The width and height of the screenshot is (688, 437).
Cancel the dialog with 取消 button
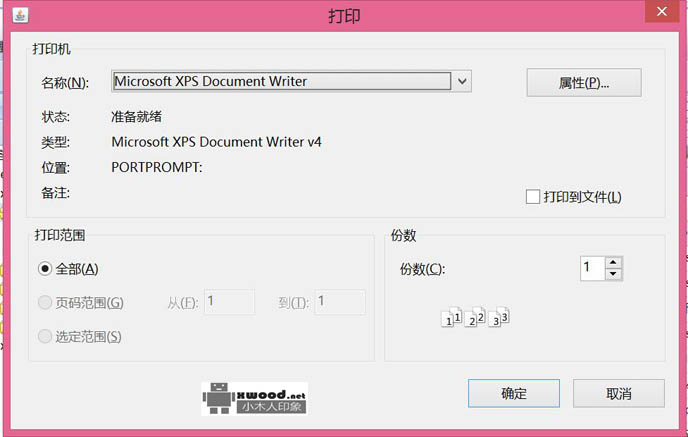point(619,394)
